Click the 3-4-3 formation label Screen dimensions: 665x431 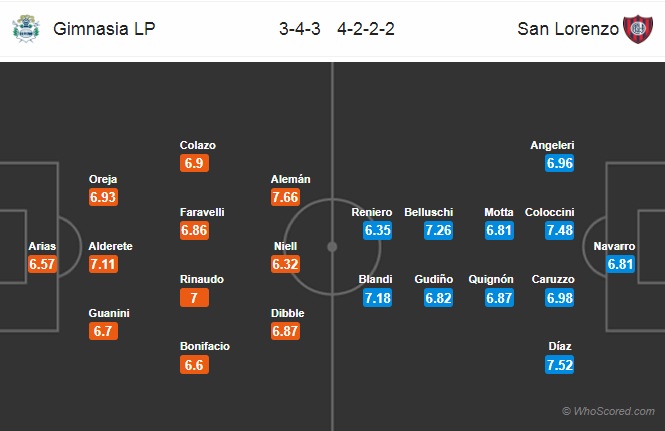click(x=299, y=29)
